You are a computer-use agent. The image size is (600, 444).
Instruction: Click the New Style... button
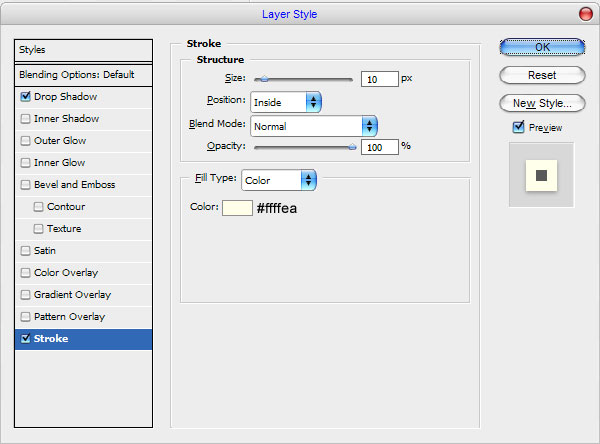point(542,103)
